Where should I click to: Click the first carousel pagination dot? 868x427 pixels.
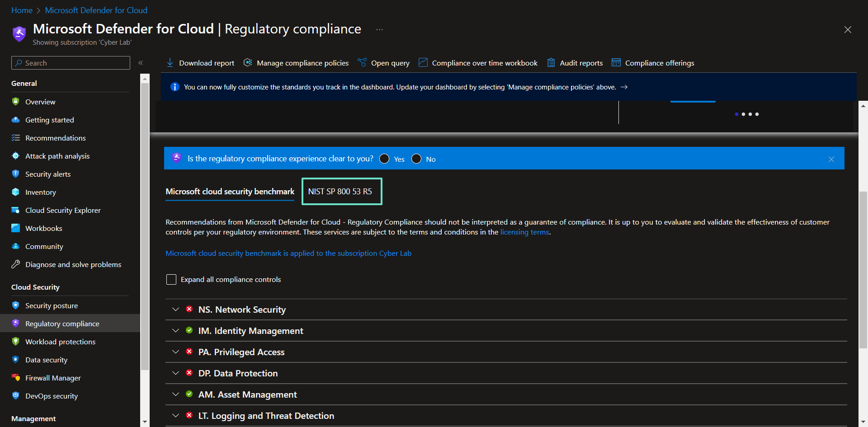point(736,114)
